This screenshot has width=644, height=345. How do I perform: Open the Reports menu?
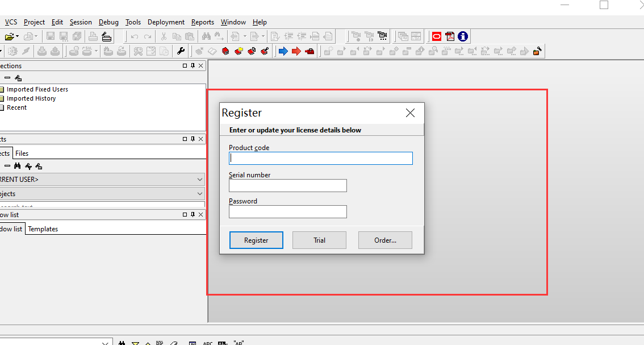tap(203, 22)
